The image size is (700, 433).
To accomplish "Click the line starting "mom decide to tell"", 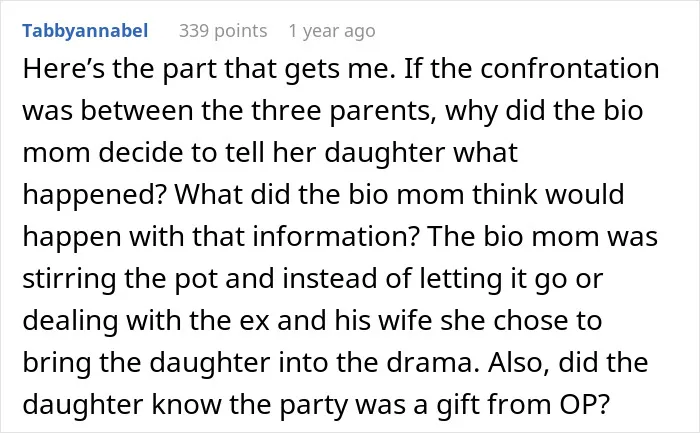I will (270, 152).
